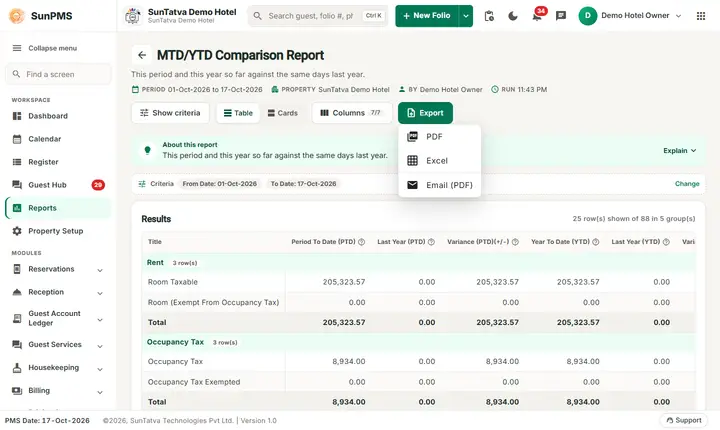Click the help icon beside Last Year (YTD)
This screenshot has width=720, height=430.
(666, 242)
